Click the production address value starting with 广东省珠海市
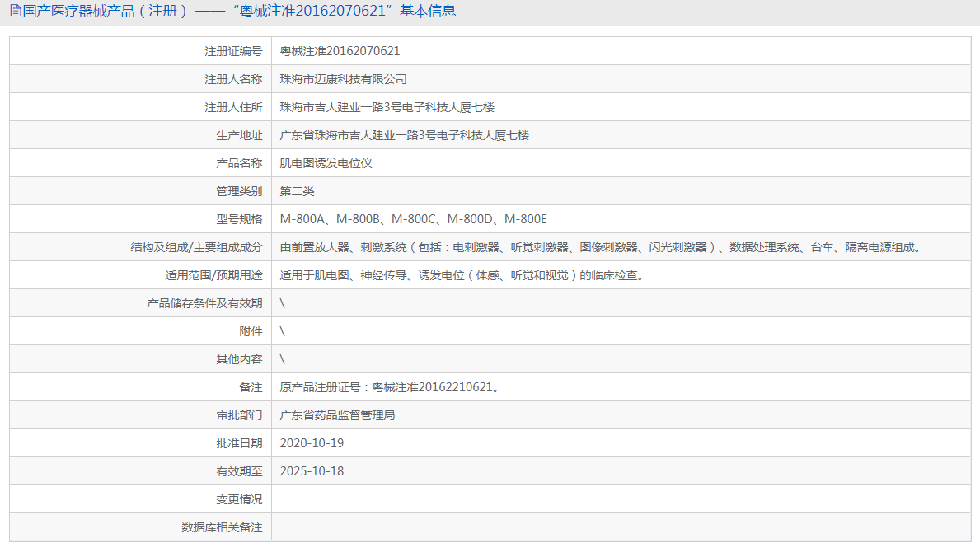The width and height of the screenshot is (980, 547). pos(404,135)
